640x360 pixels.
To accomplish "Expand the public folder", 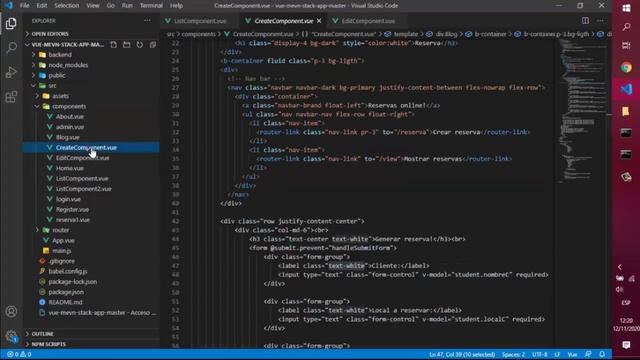I will tap(57, 76).
